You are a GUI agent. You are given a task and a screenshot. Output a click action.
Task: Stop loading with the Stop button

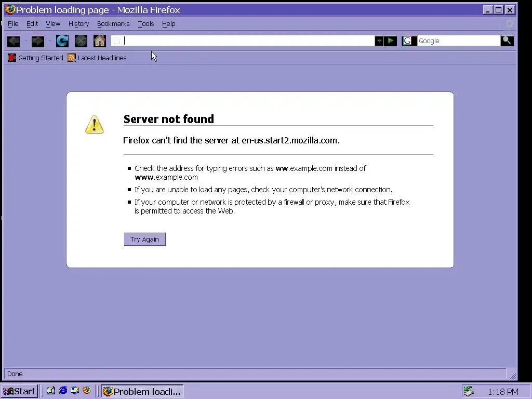[81, 41]
